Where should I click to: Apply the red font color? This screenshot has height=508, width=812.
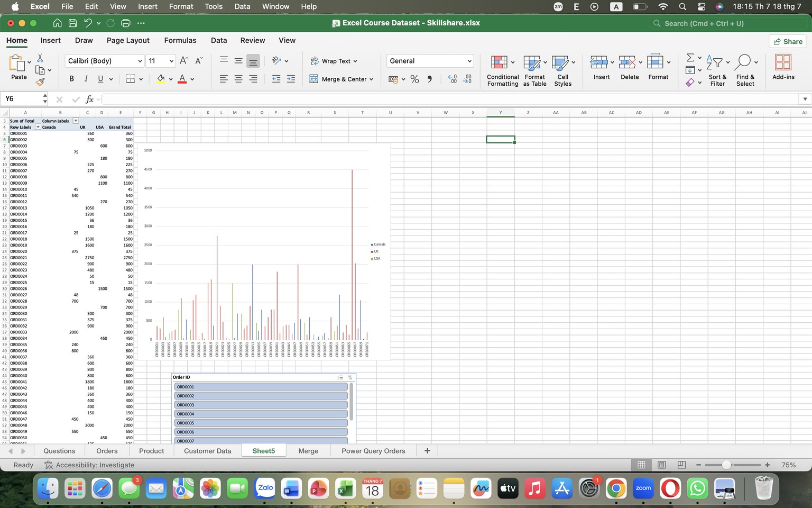182,79
